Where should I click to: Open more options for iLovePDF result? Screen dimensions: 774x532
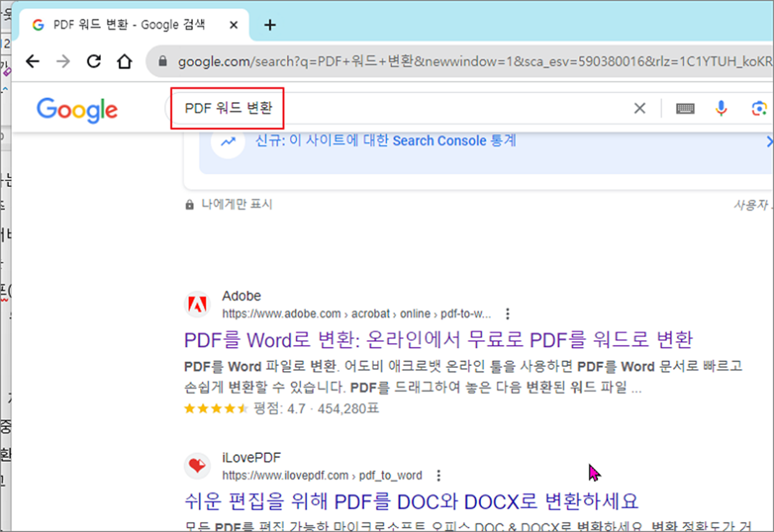tap(438, 476)
